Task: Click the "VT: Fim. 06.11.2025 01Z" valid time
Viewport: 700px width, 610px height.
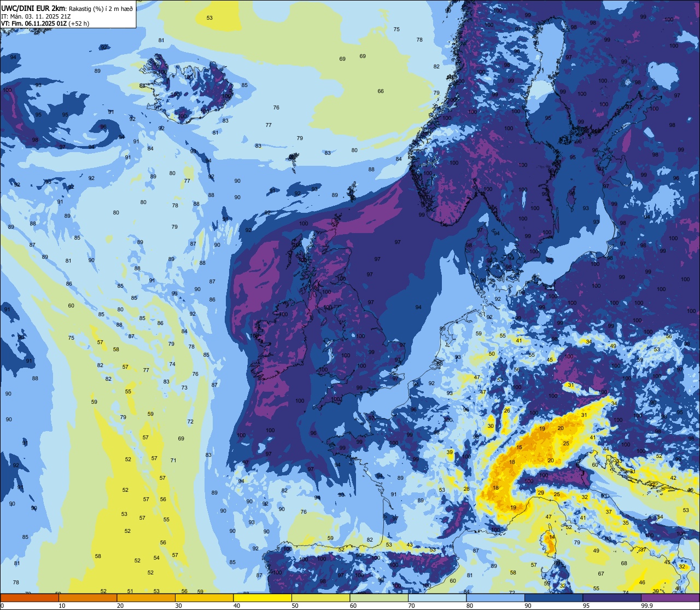Action: click(x=34, y=24)
